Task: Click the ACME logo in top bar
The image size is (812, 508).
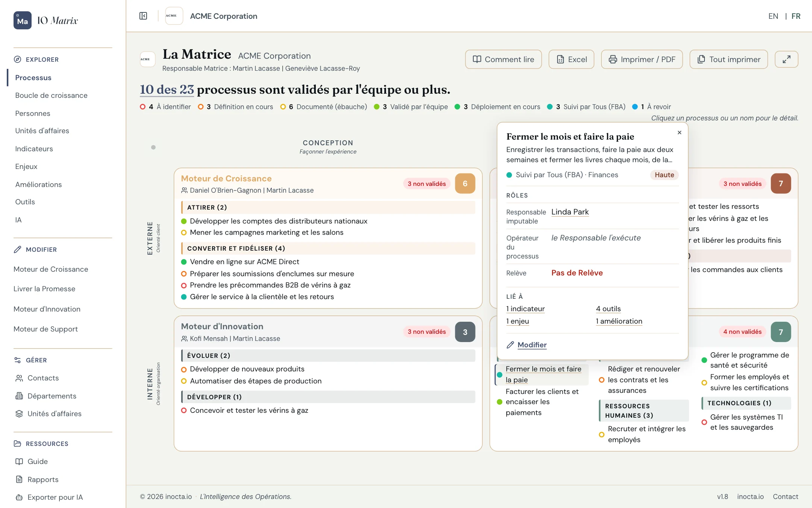Action: [174, 16]
